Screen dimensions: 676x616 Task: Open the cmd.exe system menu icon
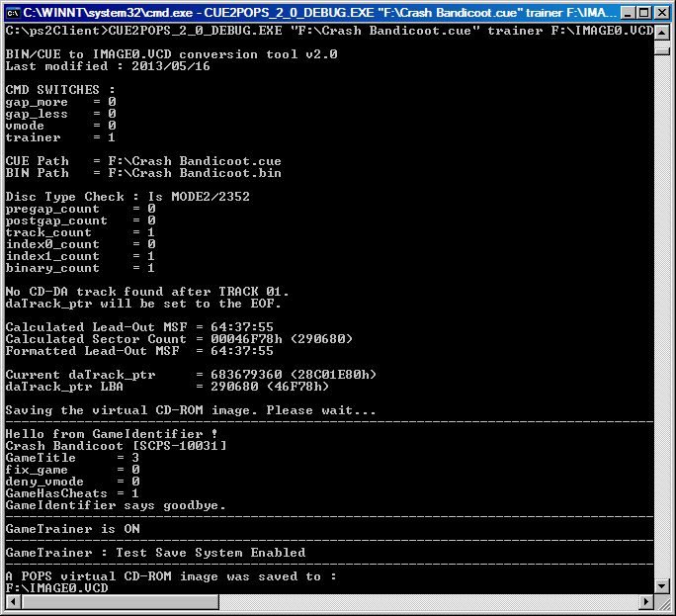click(x=14, y=13)
